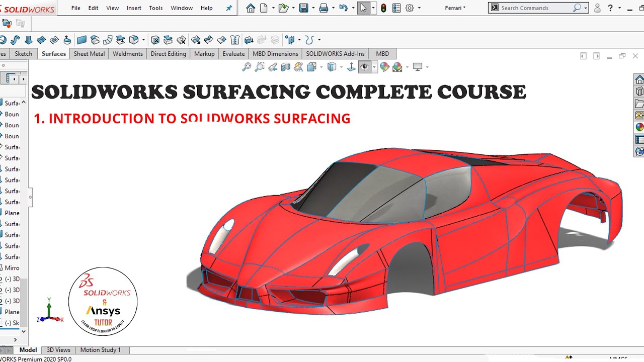Click the Undo arrow icon
This screenshot has height=362, width=644.
click(344, 8)
